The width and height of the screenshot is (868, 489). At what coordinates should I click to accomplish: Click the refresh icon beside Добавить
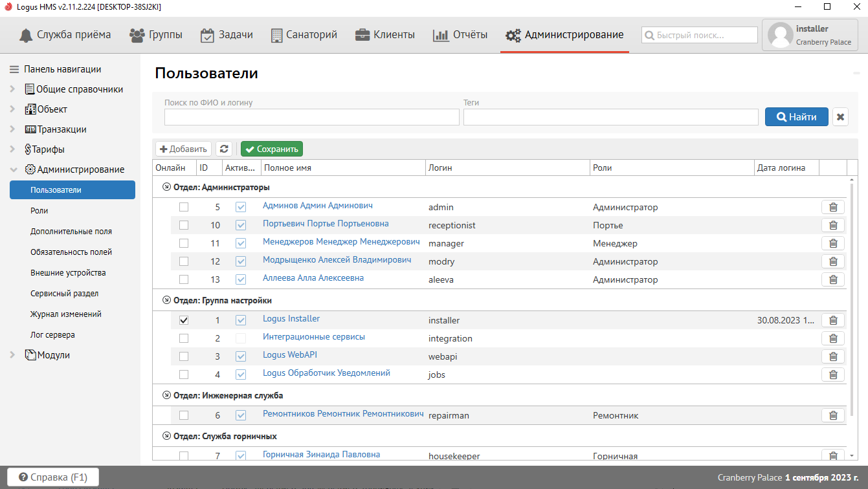click(x=224, y=149)
